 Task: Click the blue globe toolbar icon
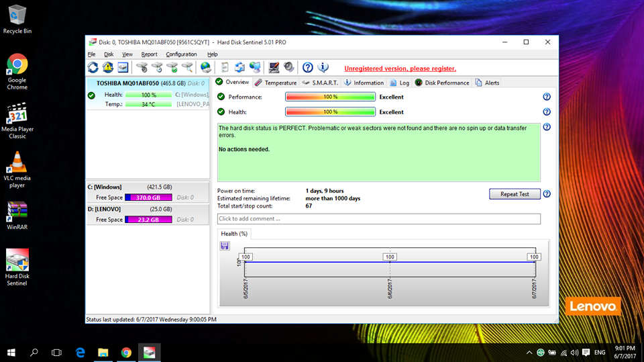(x=206, y=67)
